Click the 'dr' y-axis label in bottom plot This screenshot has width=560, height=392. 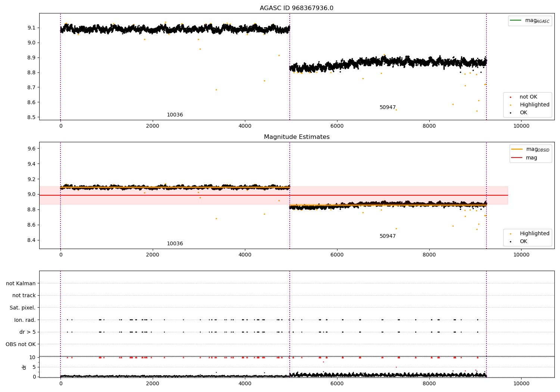[x=24, y=367]
